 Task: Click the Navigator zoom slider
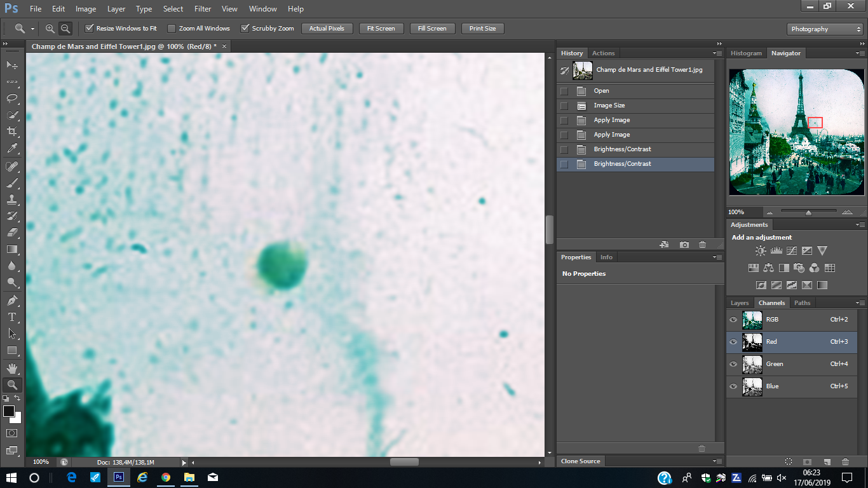tap(808, 212)
